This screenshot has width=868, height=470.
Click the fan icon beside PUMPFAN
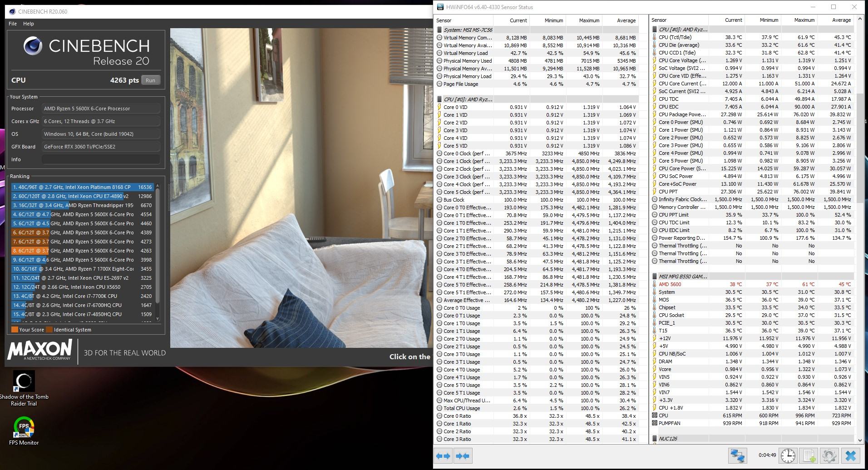click(x=655, y=423)
